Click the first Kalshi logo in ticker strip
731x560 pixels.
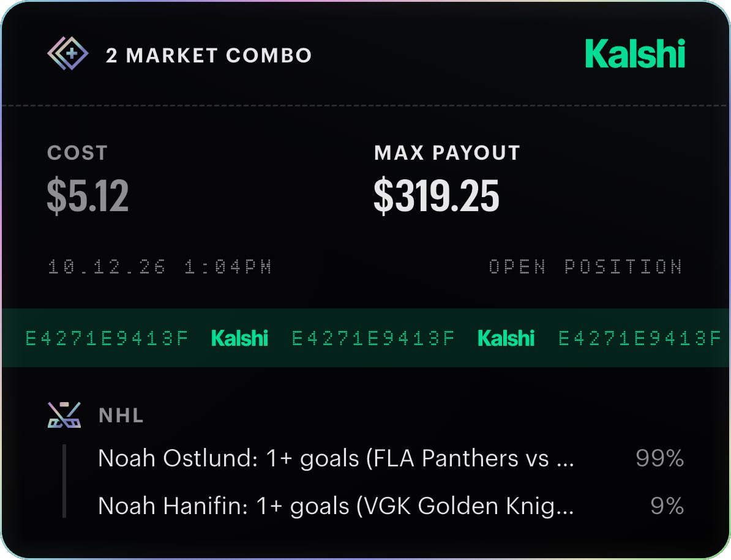tap(239, 338)
